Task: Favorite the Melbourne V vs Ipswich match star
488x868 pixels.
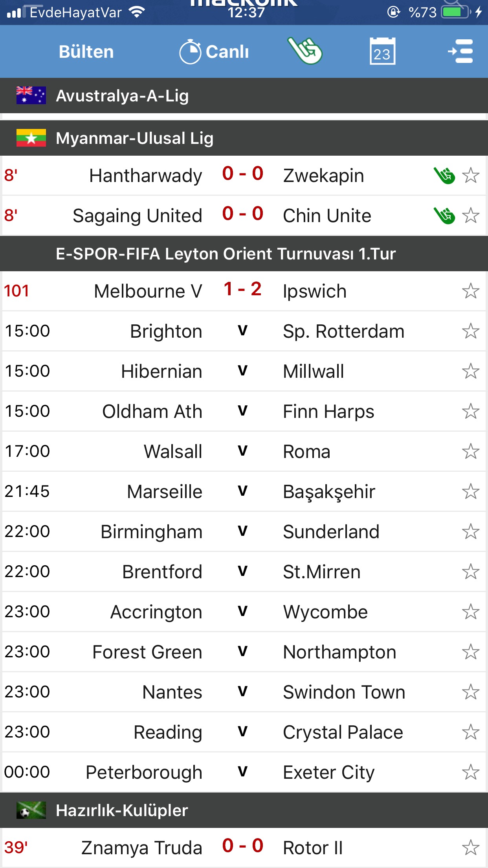Action: pyautogui.click(x=471, y=291)
